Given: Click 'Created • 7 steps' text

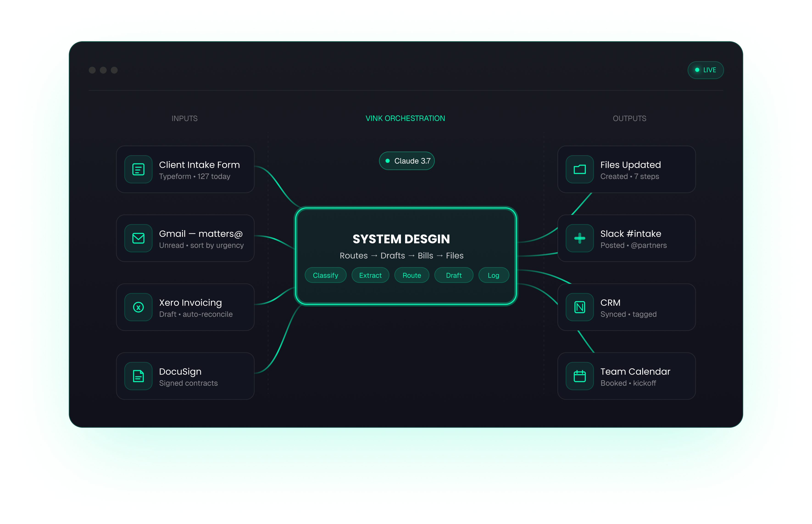Looking at the screenshot, I should pos(629,177).
